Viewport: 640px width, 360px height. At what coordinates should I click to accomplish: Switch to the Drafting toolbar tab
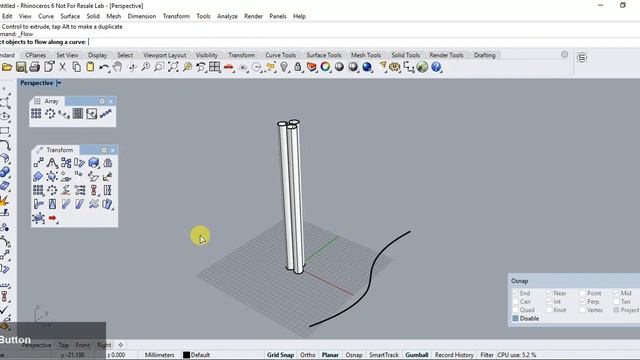click(x=484, y=55)
